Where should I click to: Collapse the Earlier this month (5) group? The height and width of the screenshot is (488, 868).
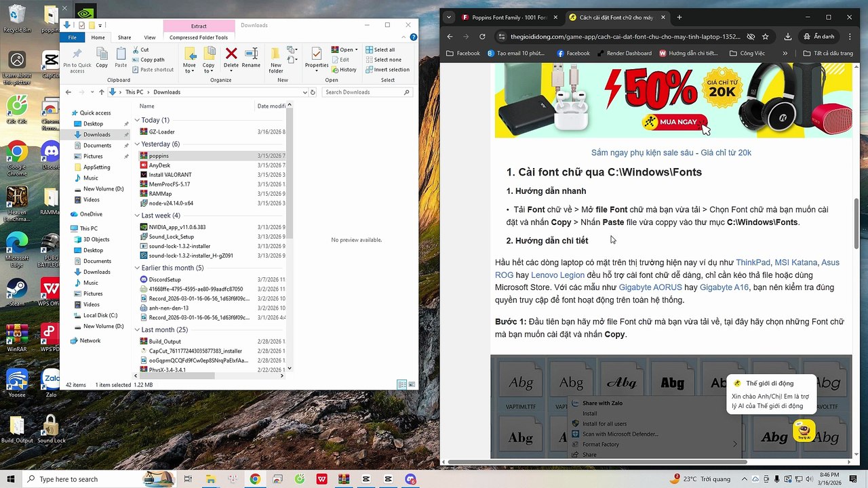point(138,268)
